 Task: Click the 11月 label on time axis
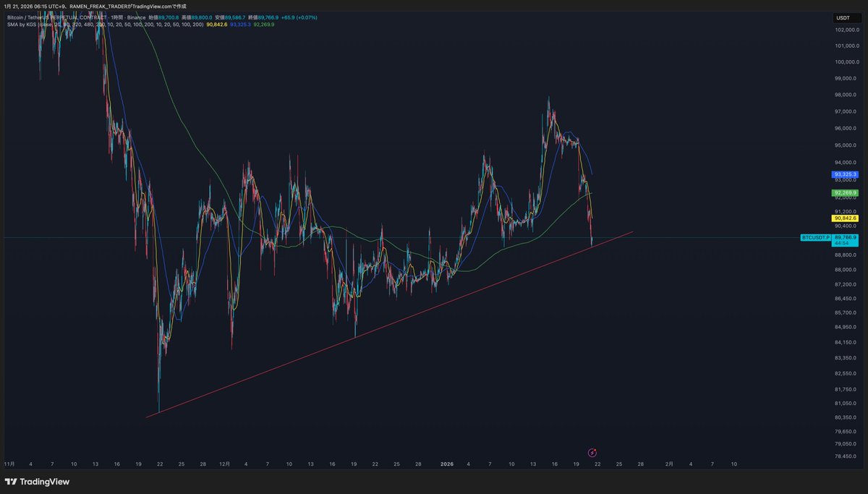(x=9, y=463)
